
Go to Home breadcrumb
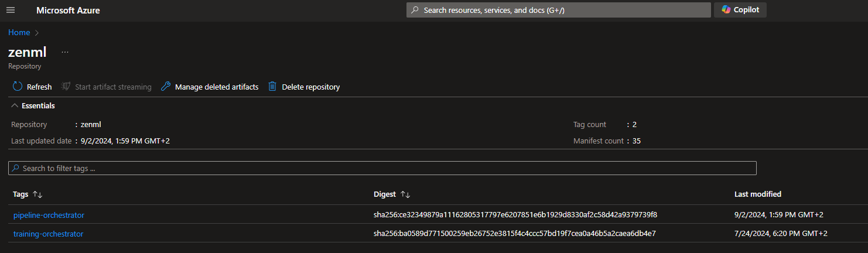click(x=19, y=33)
